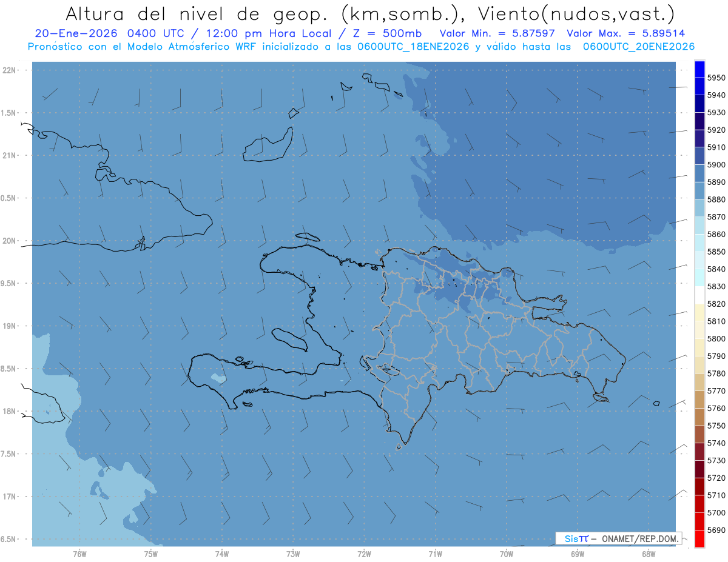Select dark navy segment between 5920 and 5930
This screenshot has height=562, width=728.
pyautogui.click(x=699, y=121)
